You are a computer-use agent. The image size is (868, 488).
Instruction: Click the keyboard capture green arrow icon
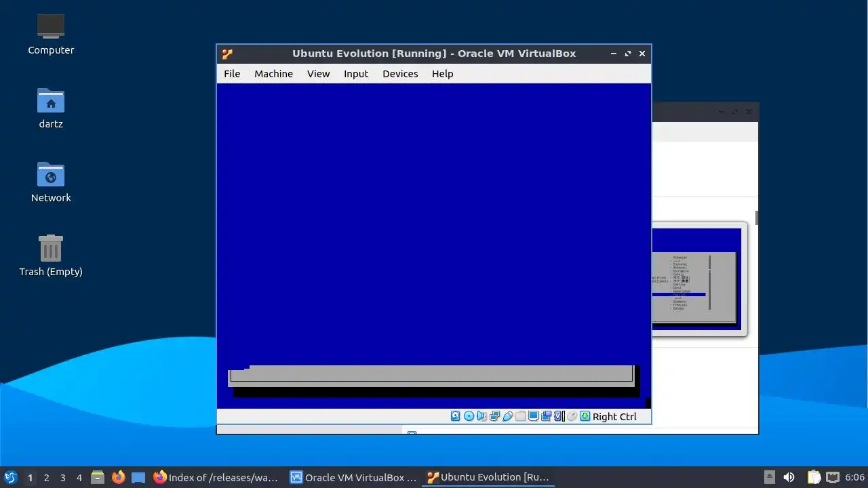585,416
